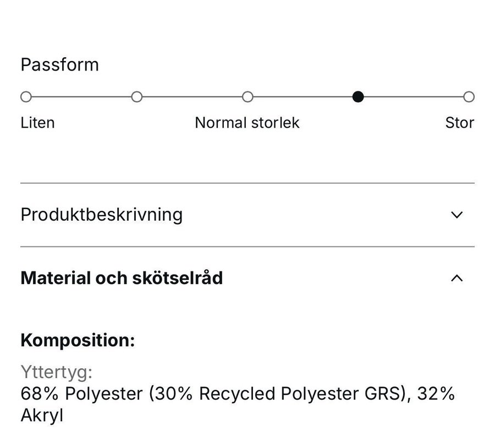
Task: Click the Liten size label
Action: [37, 122]
